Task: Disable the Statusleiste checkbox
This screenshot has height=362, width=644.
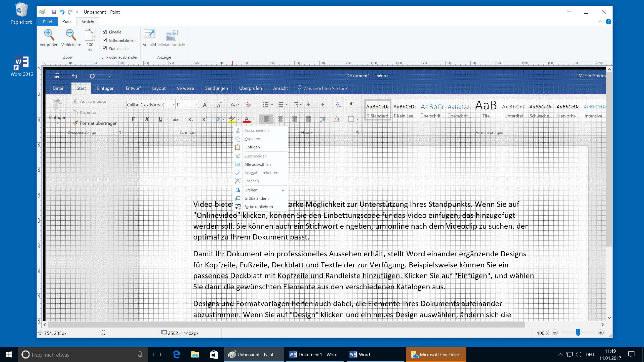Action: [x=105, y=48]
